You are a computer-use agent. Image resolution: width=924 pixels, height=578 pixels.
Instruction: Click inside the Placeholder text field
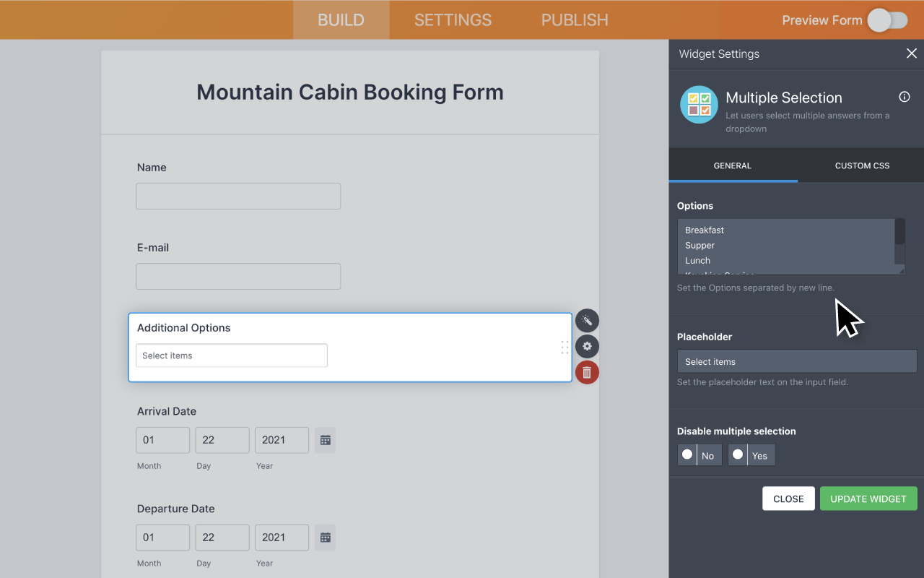(796, 361)
